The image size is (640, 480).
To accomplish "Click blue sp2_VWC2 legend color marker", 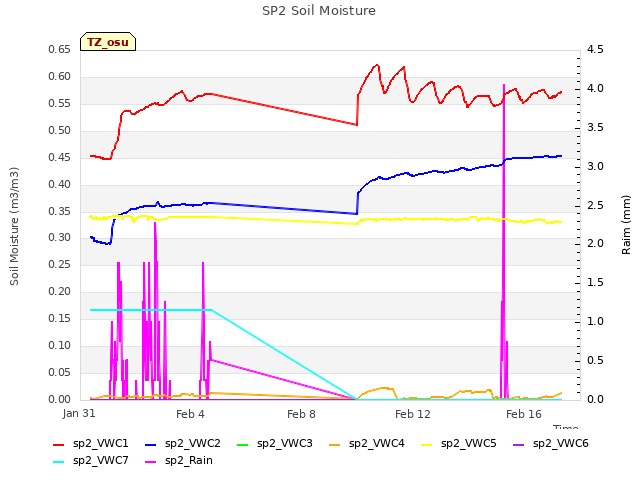I will [151, 445].
